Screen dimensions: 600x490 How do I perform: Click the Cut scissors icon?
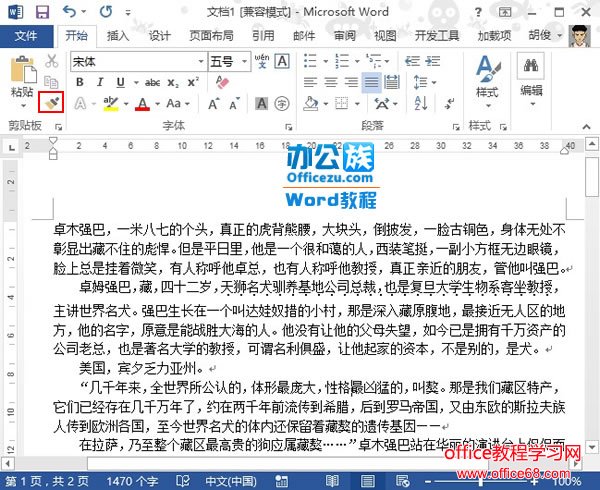52,61
